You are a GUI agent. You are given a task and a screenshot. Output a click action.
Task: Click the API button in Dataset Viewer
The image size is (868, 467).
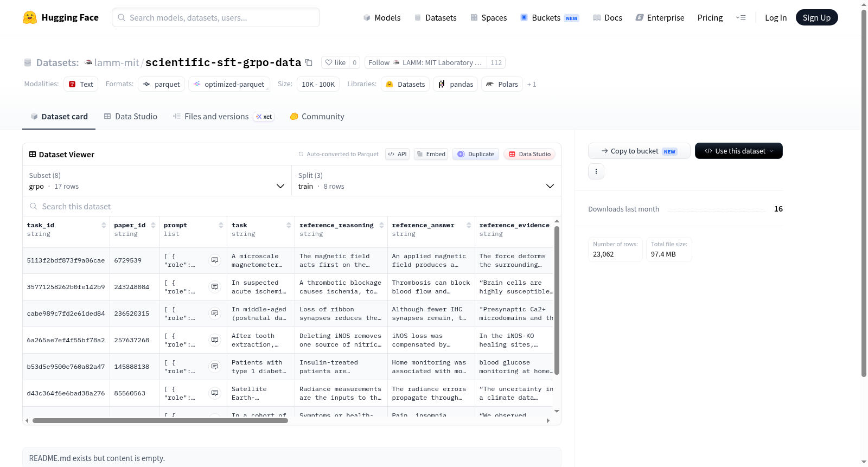pos(397,154)
